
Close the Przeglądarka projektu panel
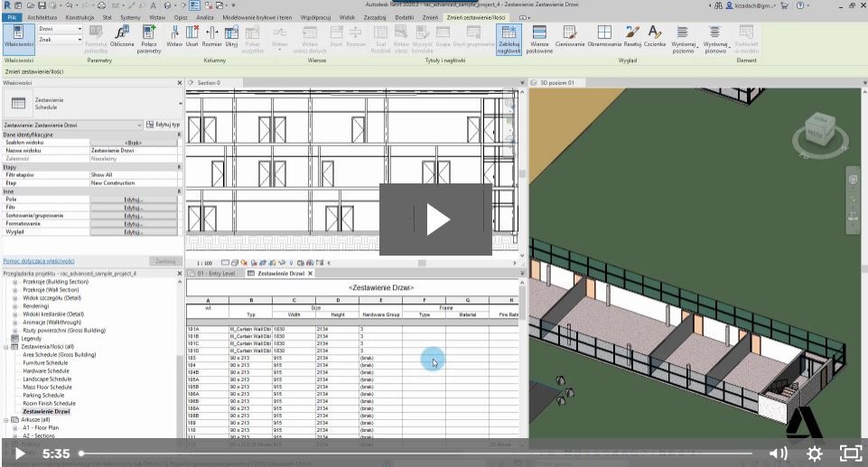tap(180, 274)
